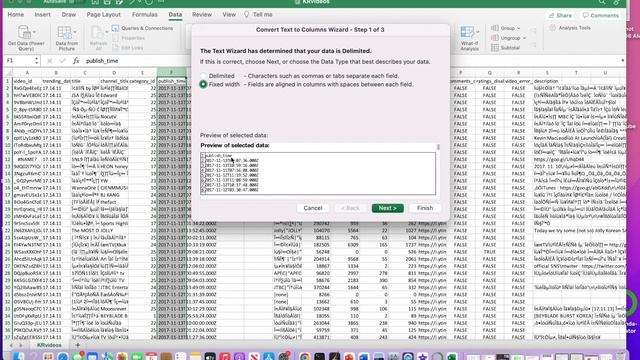Click the selected data preview list box
This screenshot has width=640, height=360.
tap(318, 173)
